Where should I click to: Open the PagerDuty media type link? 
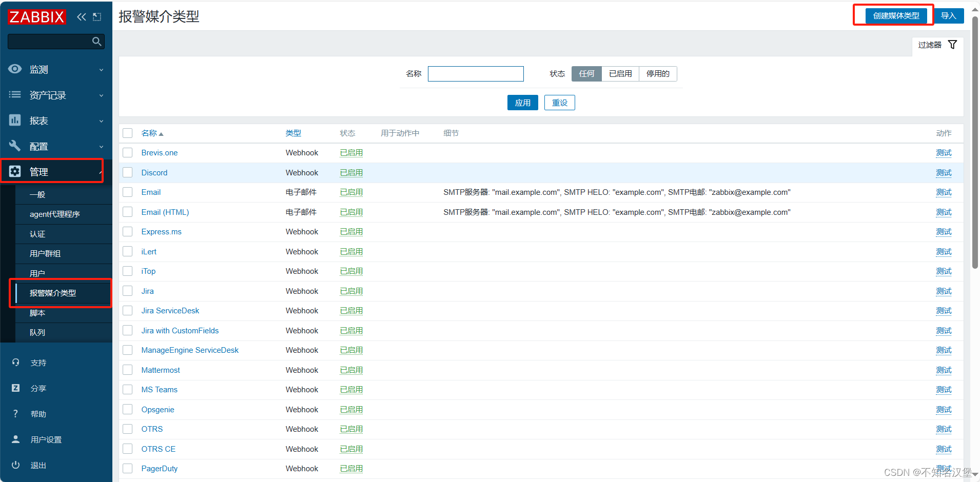pyautogui.click(x=160, y=469)
